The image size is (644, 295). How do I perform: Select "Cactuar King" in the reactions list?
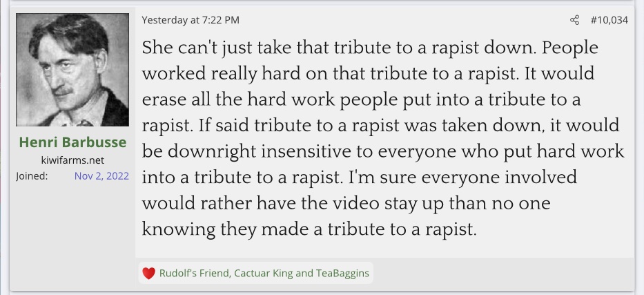point(263,273)
